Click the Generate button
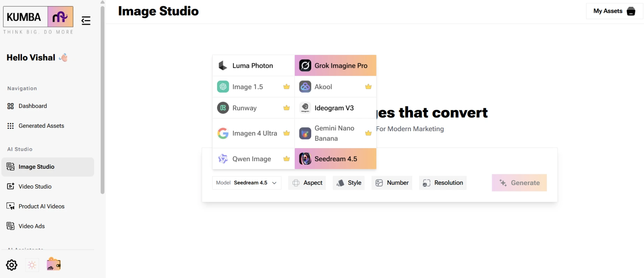The height and width of the screenshot is (278, 644). click(519, 183)
